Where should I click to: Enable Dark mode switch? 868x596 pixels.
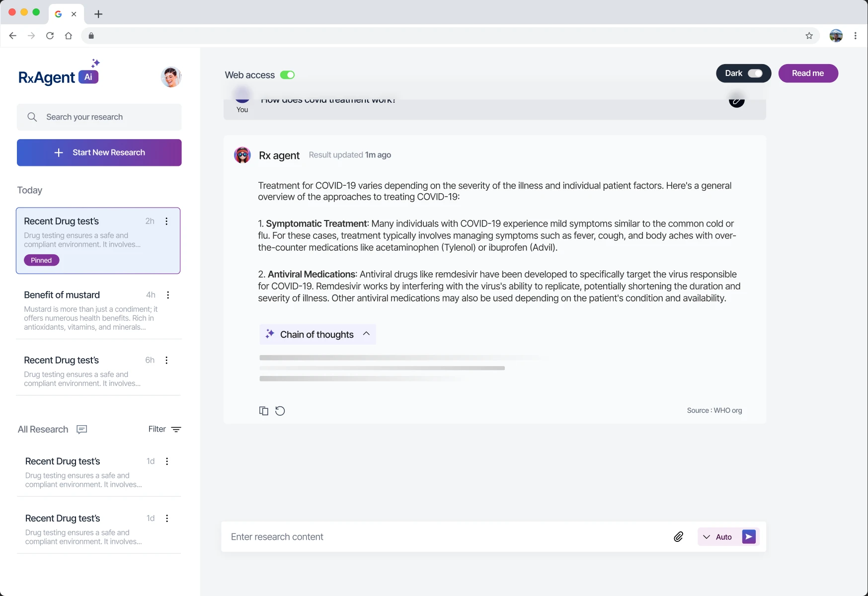755,74
